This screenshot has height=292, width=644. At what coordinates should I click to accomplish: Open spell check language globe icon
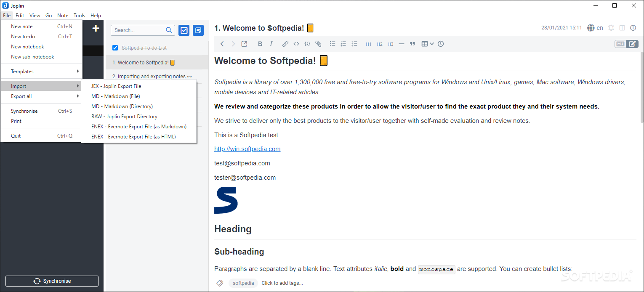[x=591, y=28]
